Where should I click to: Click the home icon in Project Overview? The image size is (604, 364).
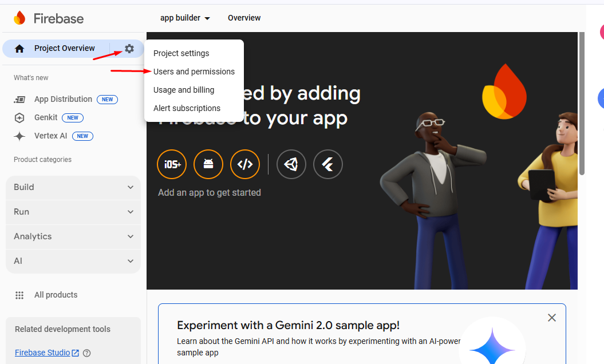(x=19, y=49)
